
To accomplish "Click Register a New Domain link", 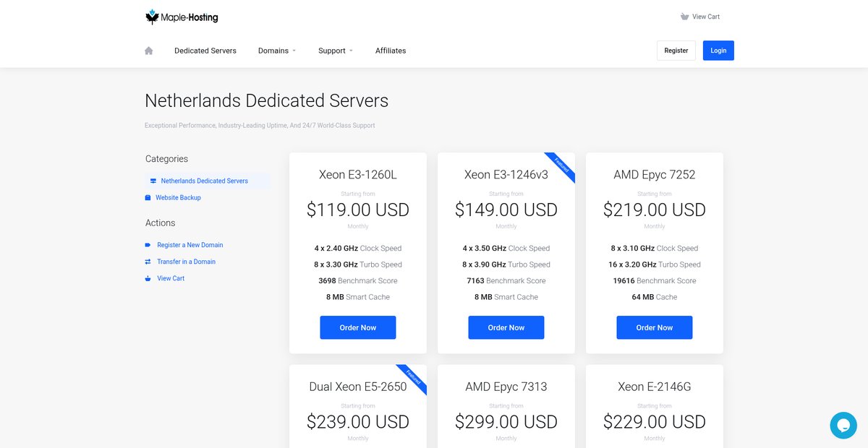I will pos(190,245).
